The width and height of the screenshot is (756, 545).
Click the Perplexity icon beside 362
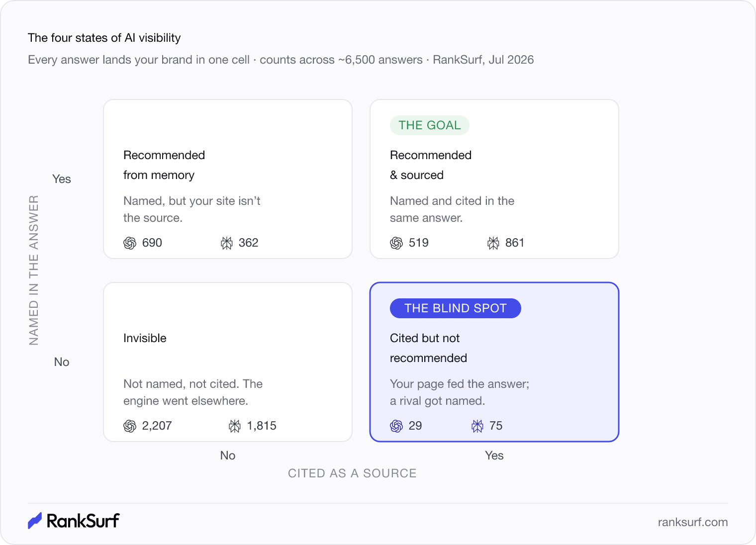pos(227,243)
